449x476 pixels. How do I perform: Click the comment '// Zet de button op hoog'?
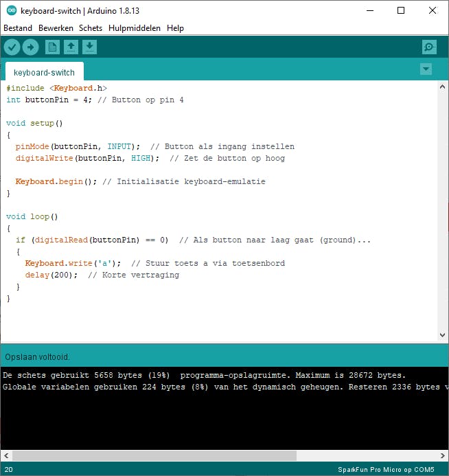(x=227, y=158)
